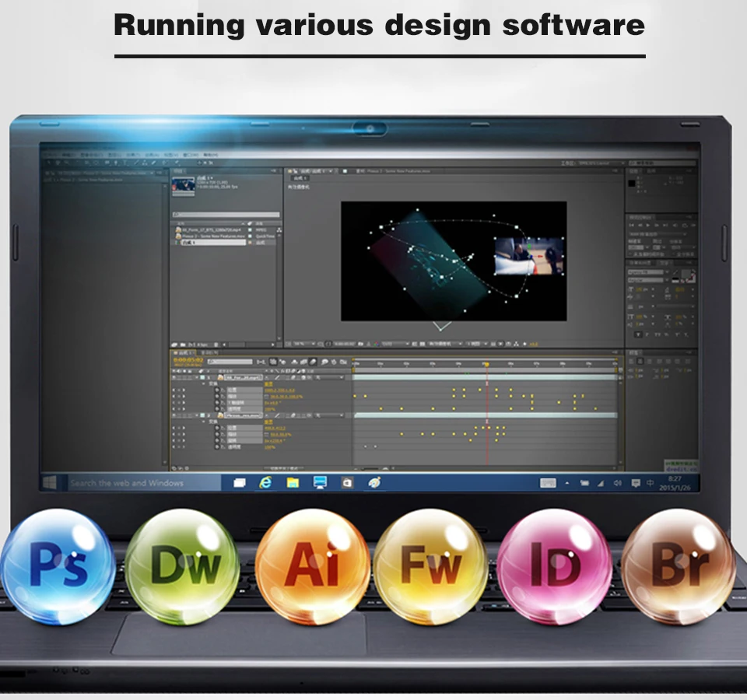This screenshot has height=700, width=747.
Task: Select the Clone Stamp tool
Action: pyautogui.click(x=145, y=163)
